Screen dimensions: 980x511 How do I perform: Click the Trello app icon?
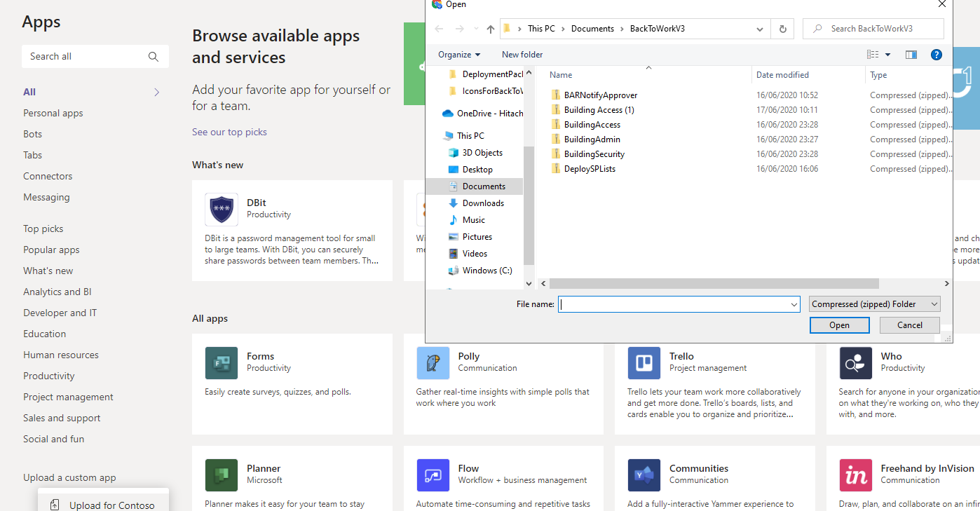[x=644, y=363]
